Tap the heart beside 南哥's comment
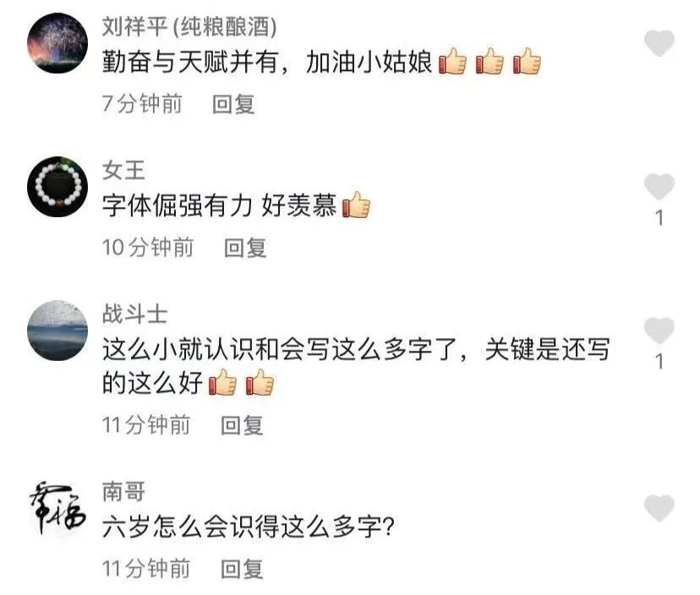700x595 pixels. click(x=659, y=507)
